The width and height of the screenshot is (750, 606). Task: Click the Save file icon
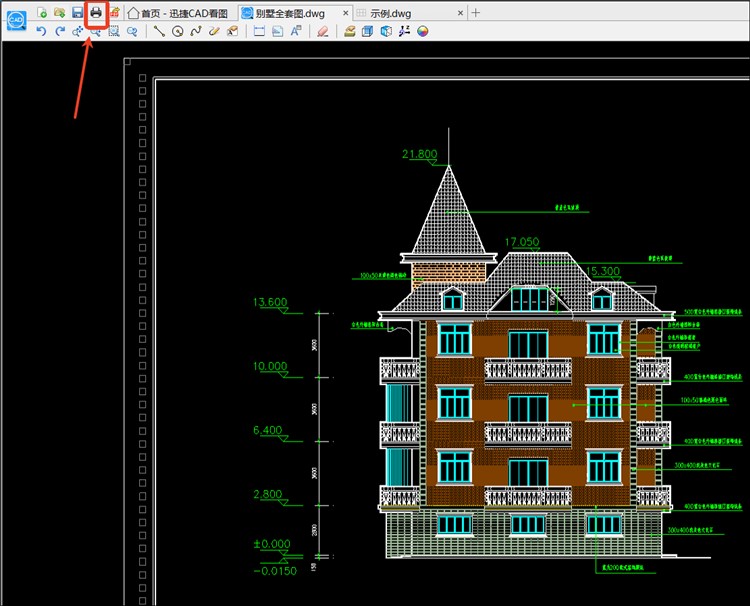click(77, 13)
